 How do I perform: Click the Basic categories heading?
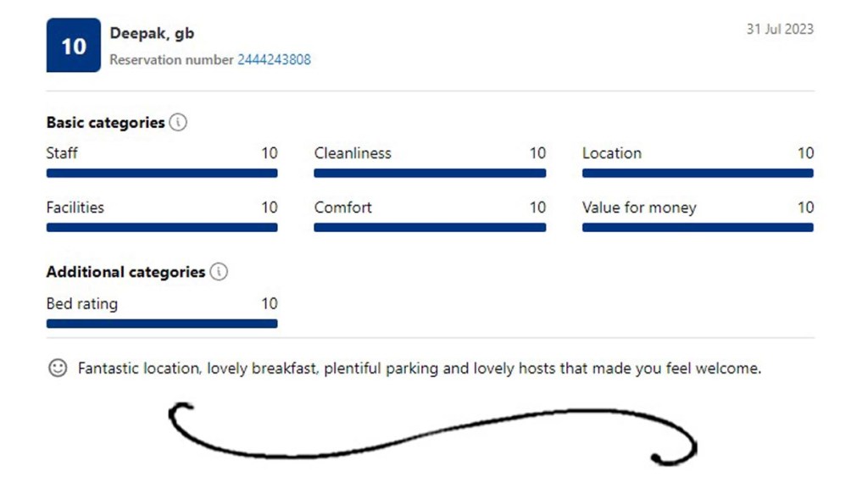(105, 123)
